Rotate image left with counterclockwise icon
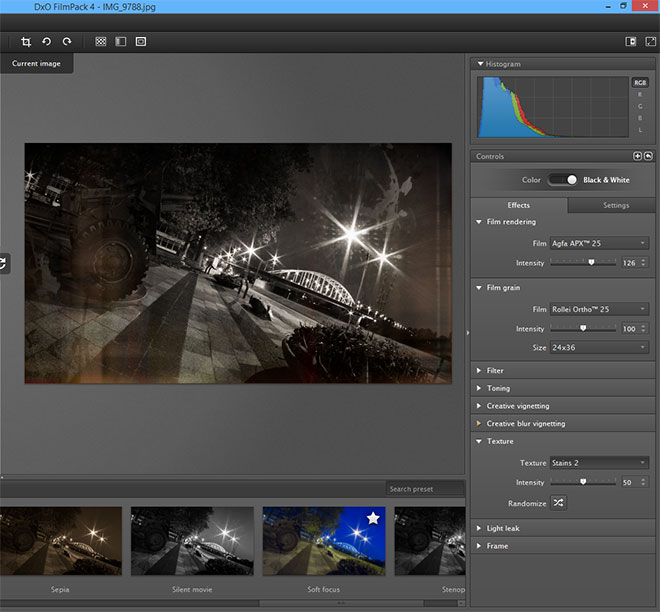This screenshot has height=612, width=660. coord(47,41)
